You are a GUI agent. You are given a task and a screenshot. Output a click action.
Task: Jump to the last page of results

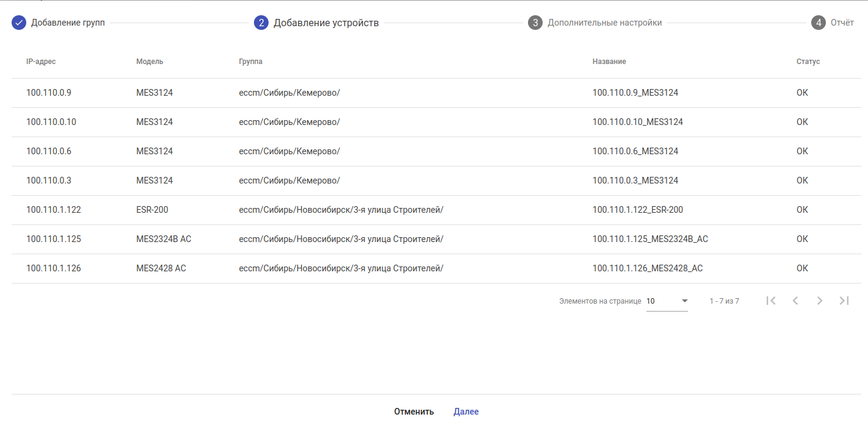844,301
